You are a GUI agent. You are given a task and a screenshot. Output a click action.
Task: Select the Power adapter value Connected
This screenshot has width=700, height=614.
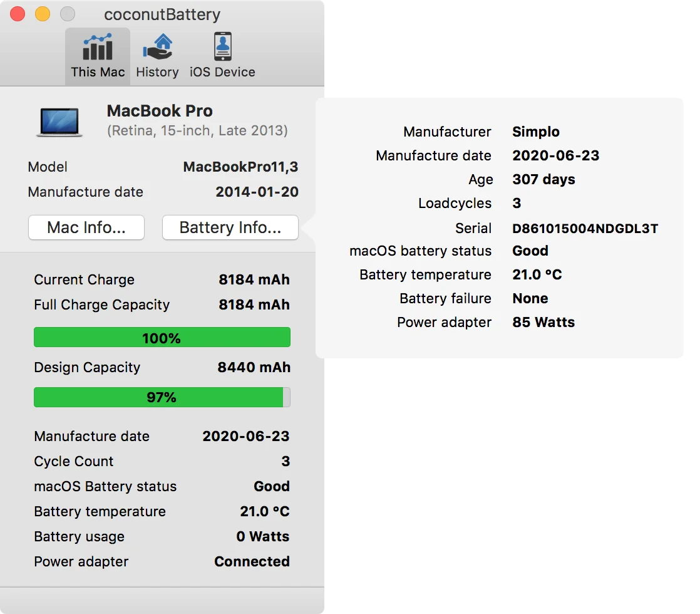pos(252,561)
